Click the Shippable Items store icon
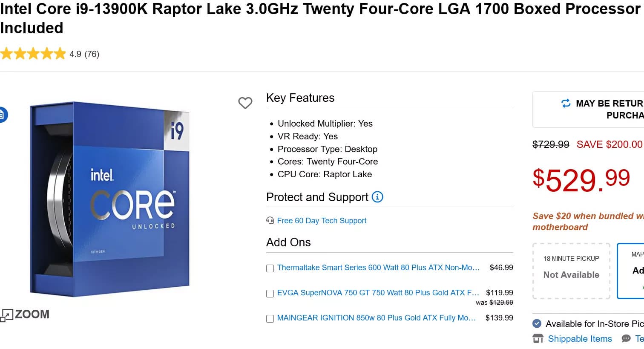This screenshot has height=349, width=644. point(538,339)
